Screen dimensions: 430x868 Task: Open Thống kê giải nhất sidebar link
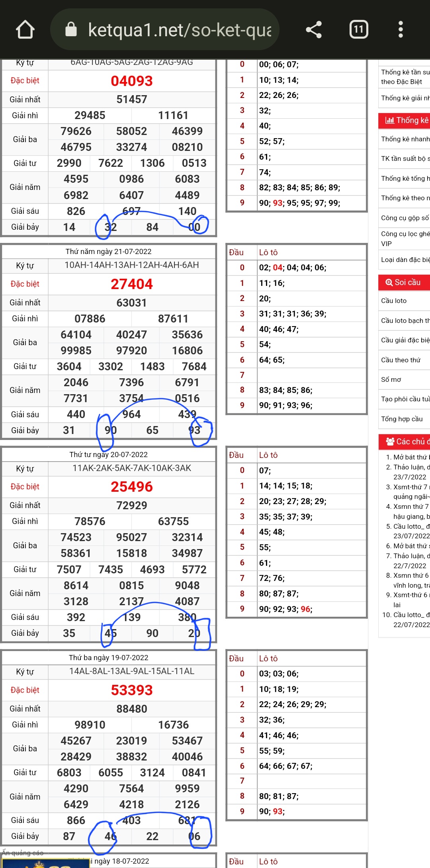[405, 98]
